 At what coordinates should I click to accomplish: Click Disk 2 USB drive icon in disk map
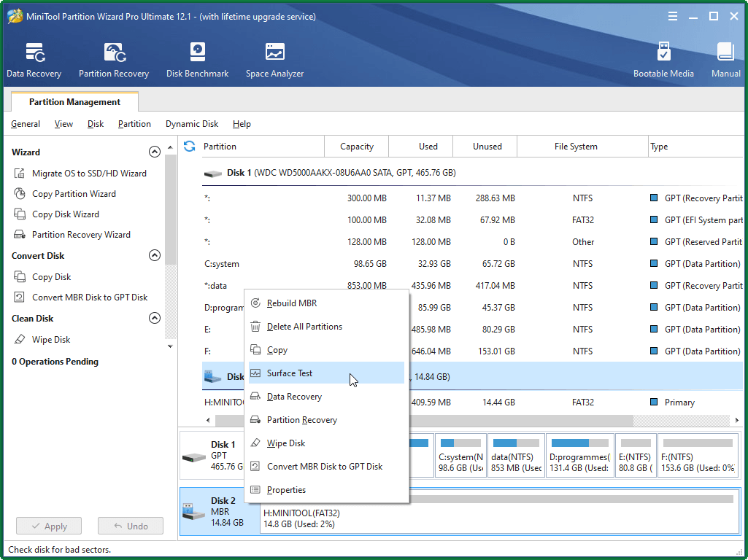[x=193, y=512]
